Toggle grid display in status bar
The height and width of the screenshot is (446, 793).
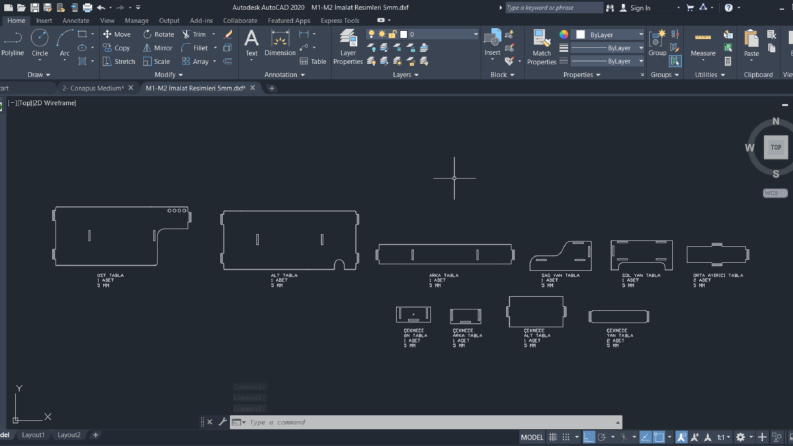(x=553, y=437)
